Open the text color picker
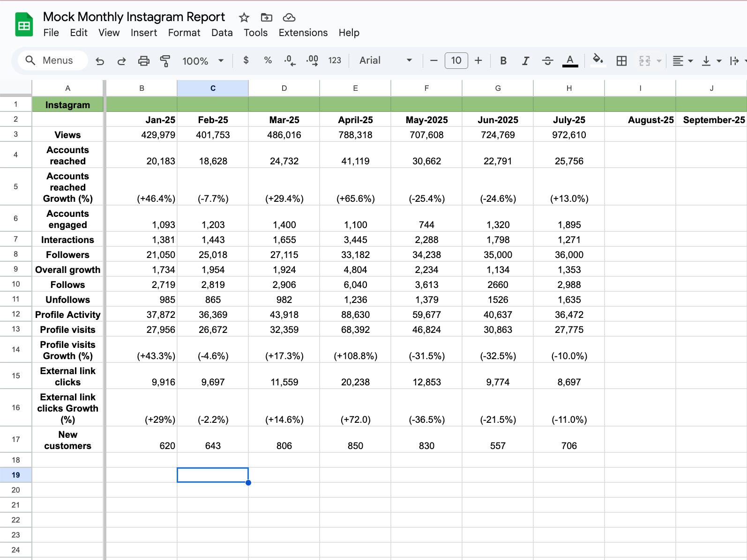This screenshot has height=560, width=747. point(570,60)
